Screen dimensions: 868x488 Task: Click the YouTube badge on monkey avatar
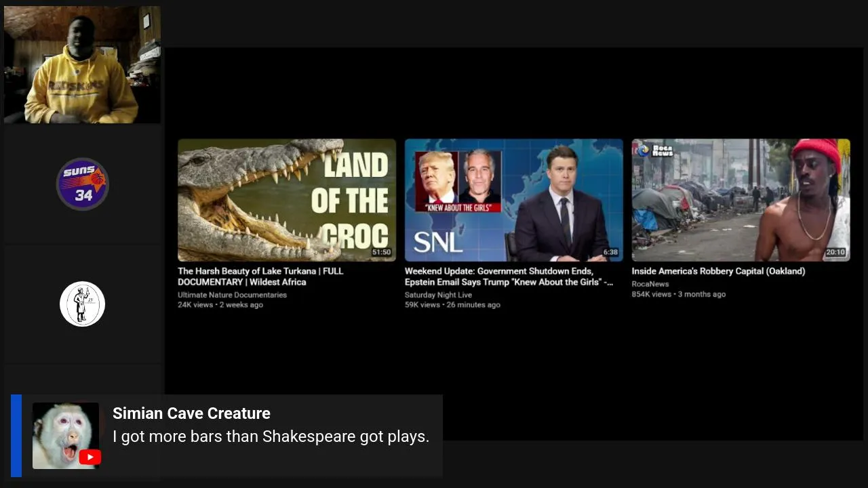(x=90, y=457)
